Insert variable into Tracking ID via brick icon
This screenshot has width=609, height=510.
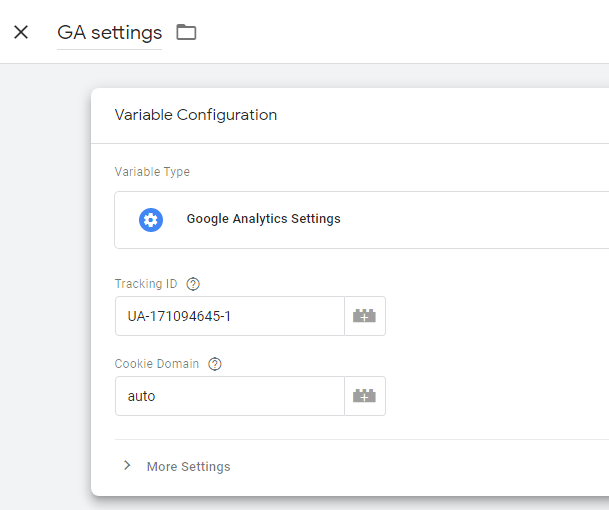pyautogui.click(x=364, y=316)
